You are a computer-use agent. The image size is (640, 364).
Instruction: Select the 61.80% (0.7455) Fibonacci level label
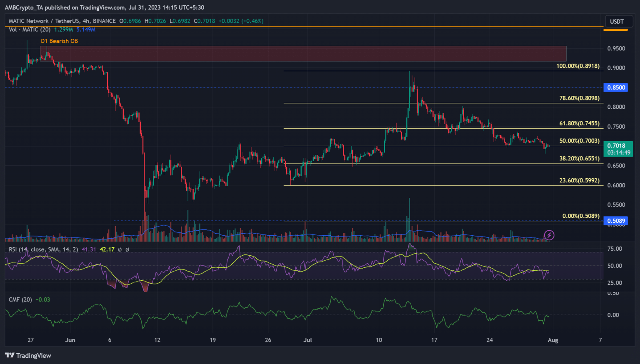[579, 123]
